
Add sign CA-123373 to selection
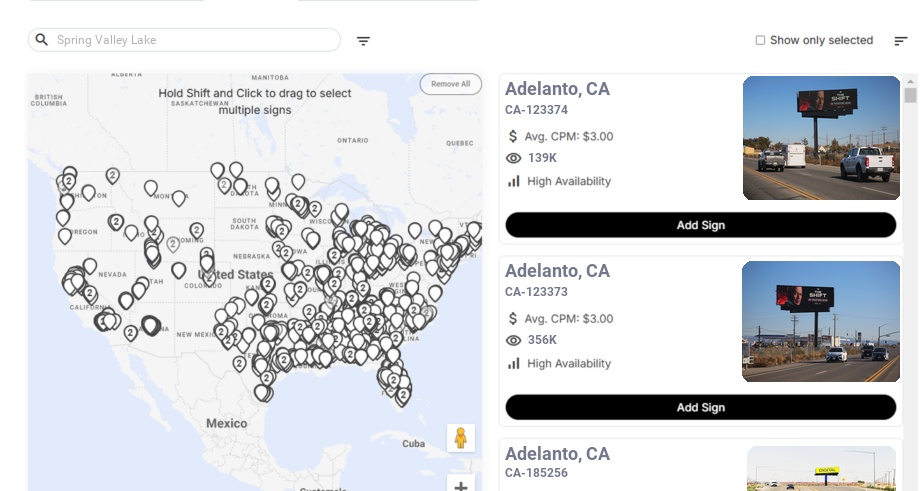coord(700,407)
